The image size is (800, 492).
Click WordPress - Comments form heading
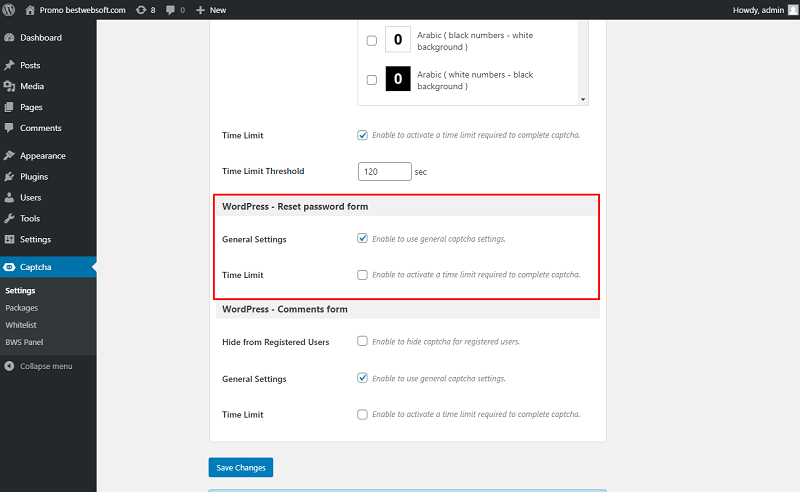pyautogui.click(x=285, y=309)
